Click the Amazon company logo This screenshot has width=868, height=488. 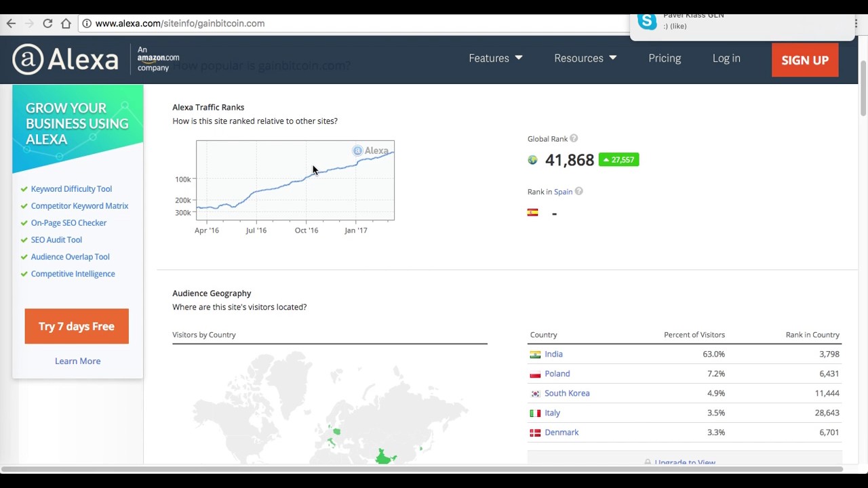pos(158,59)
